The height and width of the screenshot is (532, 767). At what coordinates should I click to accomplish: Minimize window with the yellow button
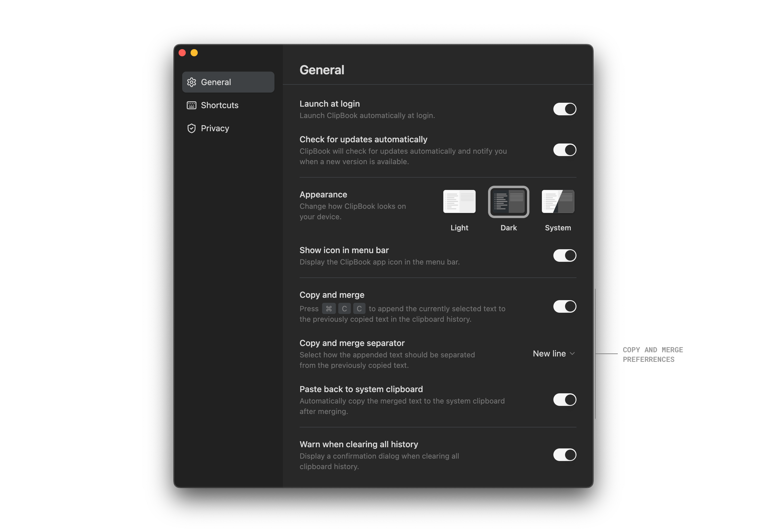click(194, 53)
